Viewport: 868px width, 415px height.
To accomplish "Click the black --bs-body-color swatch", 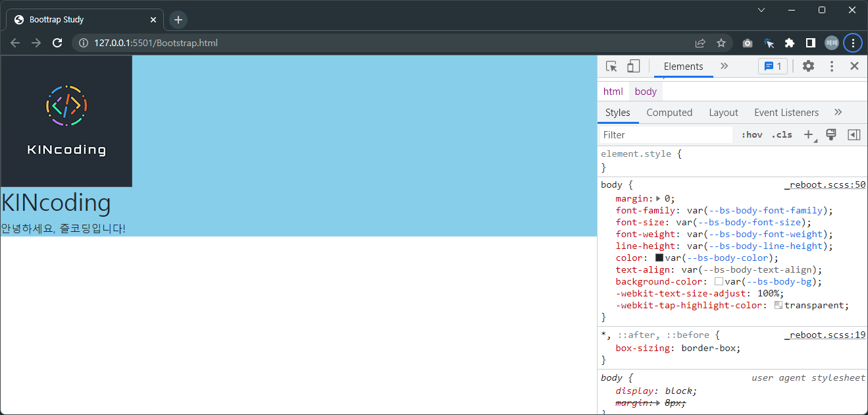I will pos(659,258).
